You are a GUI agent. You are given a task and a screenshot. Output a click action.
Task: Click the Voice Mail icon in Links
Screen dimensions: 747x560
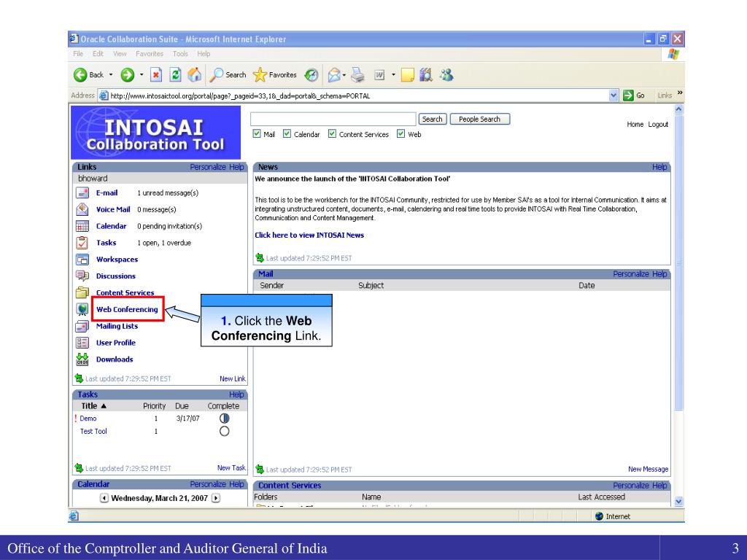coord(82,209)
